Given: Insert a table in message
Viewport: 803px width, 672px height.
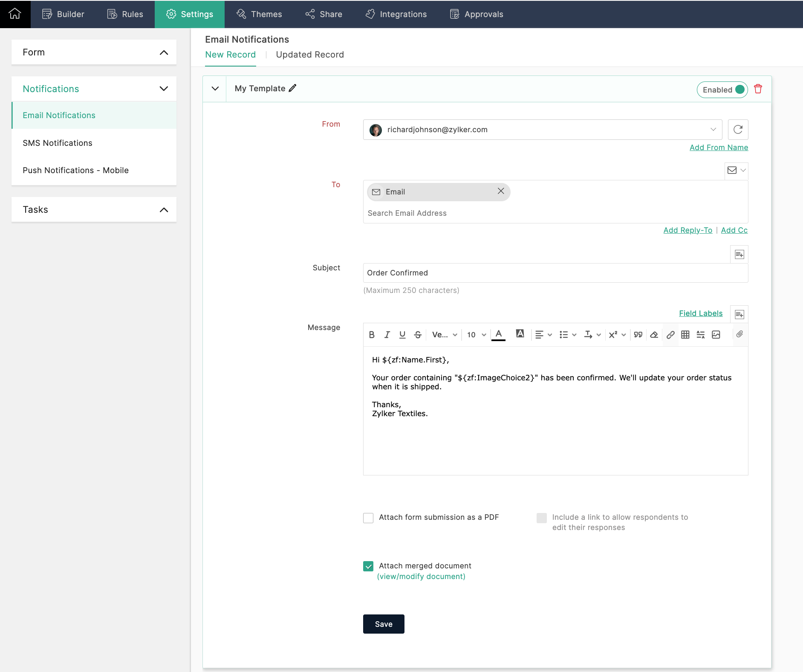Looking at the screenshot, I should [685, 335].
